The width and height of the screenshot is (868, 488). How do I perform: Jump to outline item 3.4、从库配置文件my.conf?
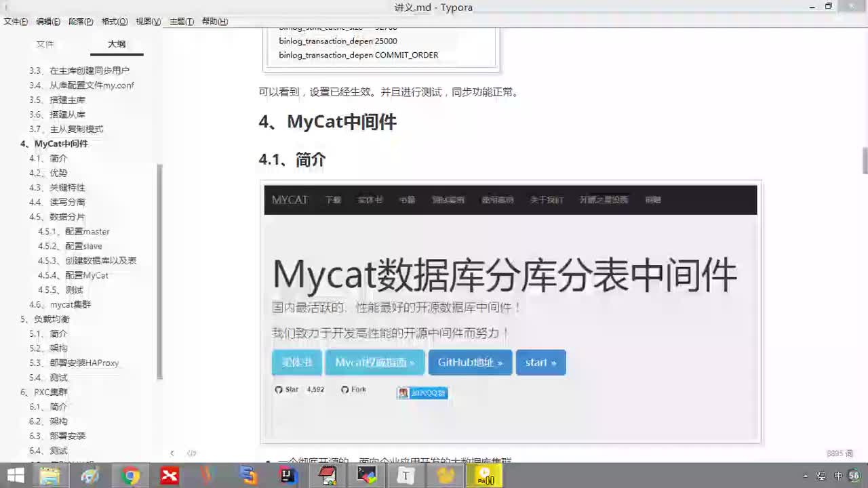click(x=81, y=85)
